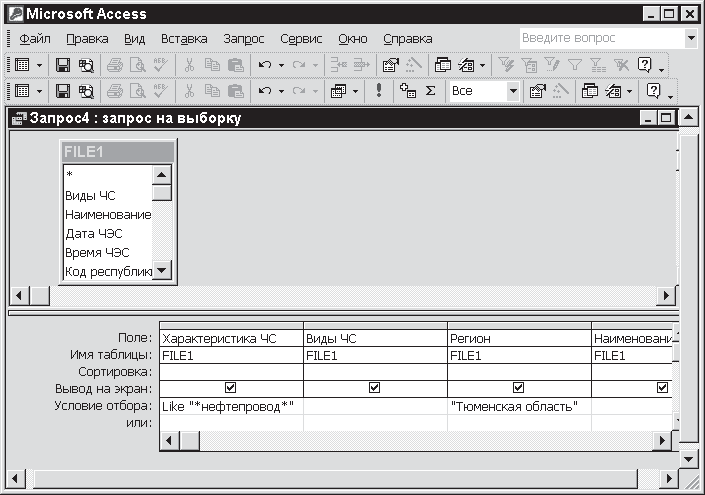The image size is (705, 495).
Task: Run the query with the exclamation mark icon
Action: click(380, 91)
